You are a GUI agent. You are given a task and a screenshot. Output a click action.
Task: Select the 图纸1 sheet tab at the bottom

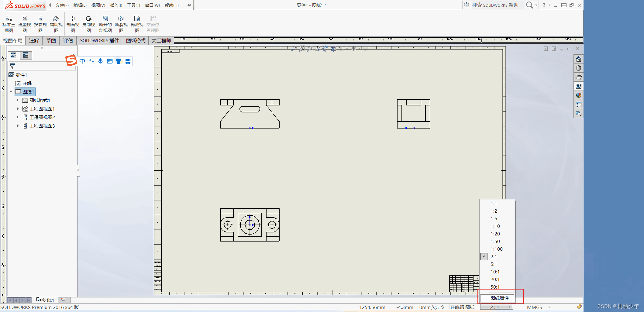pos(45,300)
